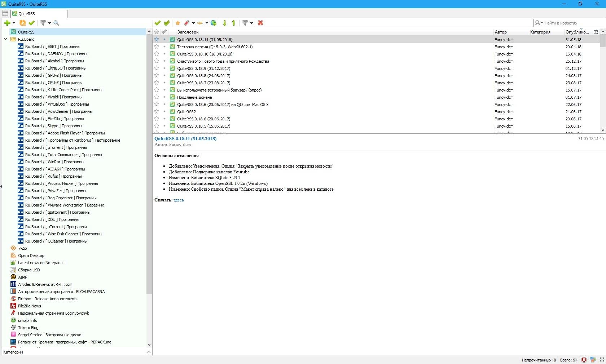Switch to the QuiteRSS tab
Screen dimensions: 606x364
[x=39, y=13]
